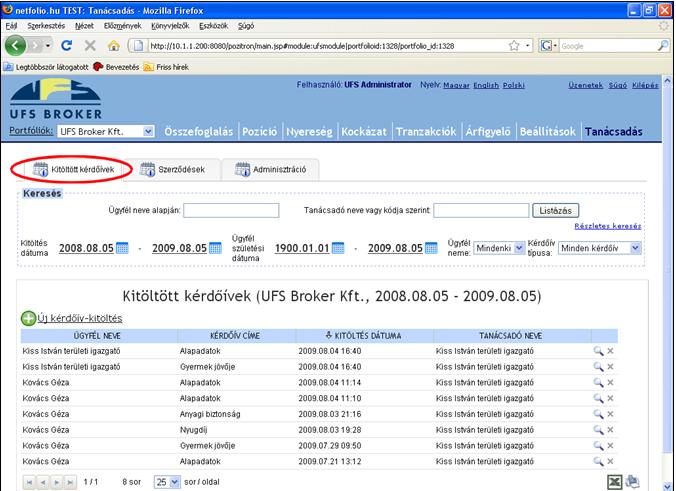This screenshot has height=491, width=676.
Task: Open the Súgó menu in menu bar
Action: (246, 26)
